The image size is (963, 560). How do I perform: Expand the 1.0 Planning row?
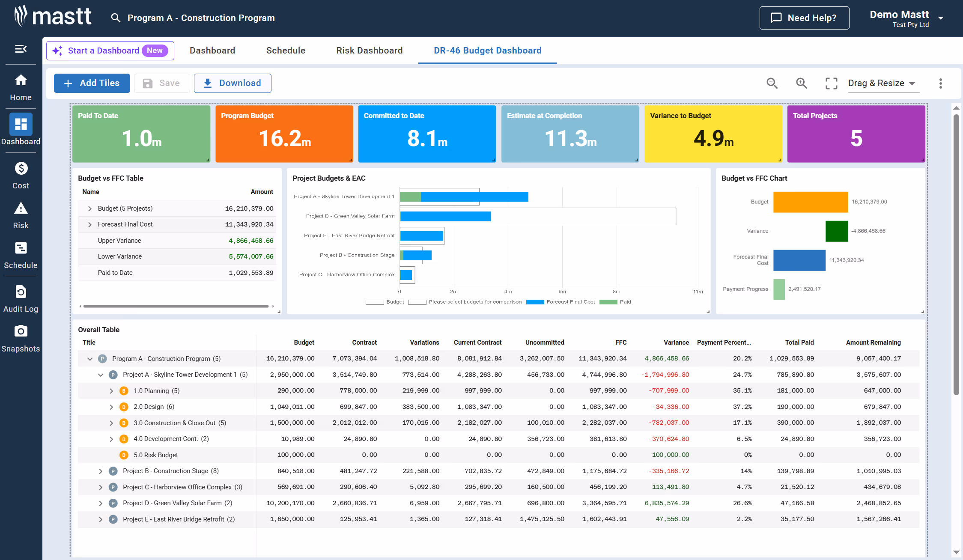[111, 391]
